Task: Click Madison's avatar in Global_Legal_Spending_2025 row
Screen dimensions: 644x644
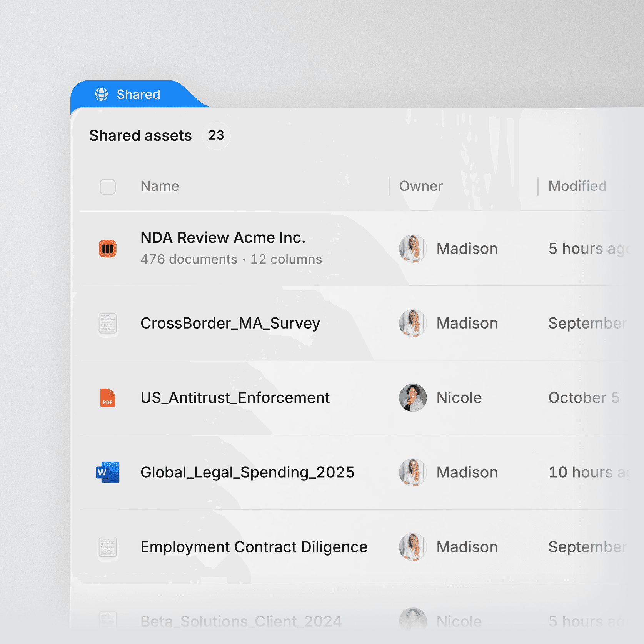Action: pos(413,472)
